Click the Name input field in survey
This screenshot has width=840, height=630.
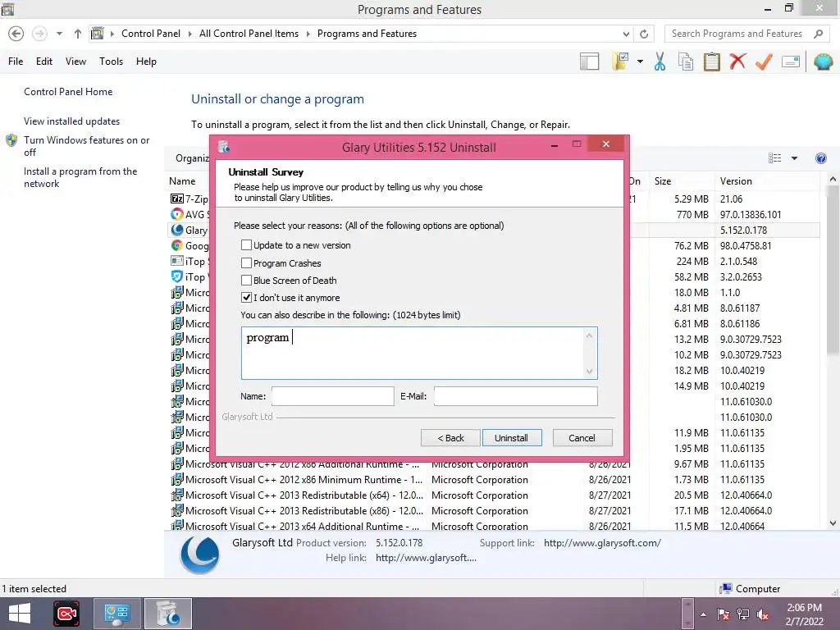(333, 396)
